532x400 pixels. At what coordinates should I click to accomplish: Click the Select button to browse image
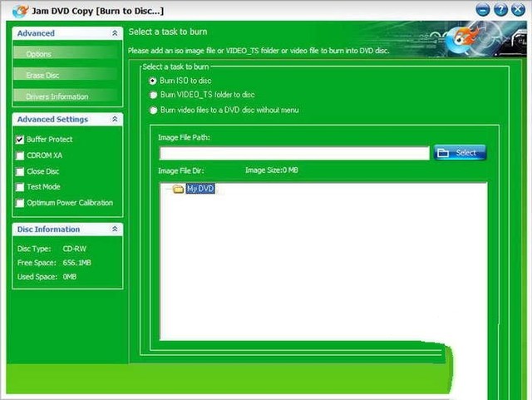click(460, 153)
